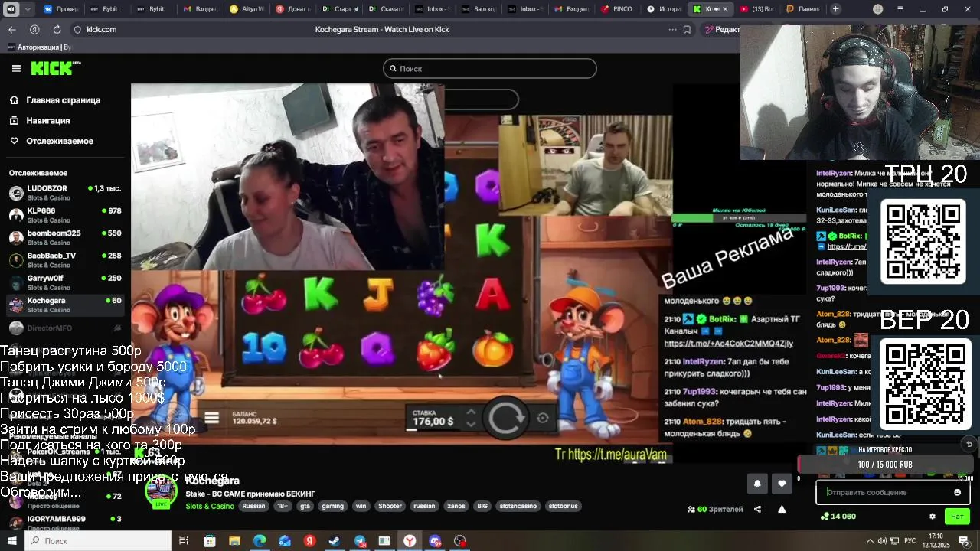Image resolution: width=980 pixels, height=551 pixels.
Task: Share the stream icon
Action: coord(757,509)
